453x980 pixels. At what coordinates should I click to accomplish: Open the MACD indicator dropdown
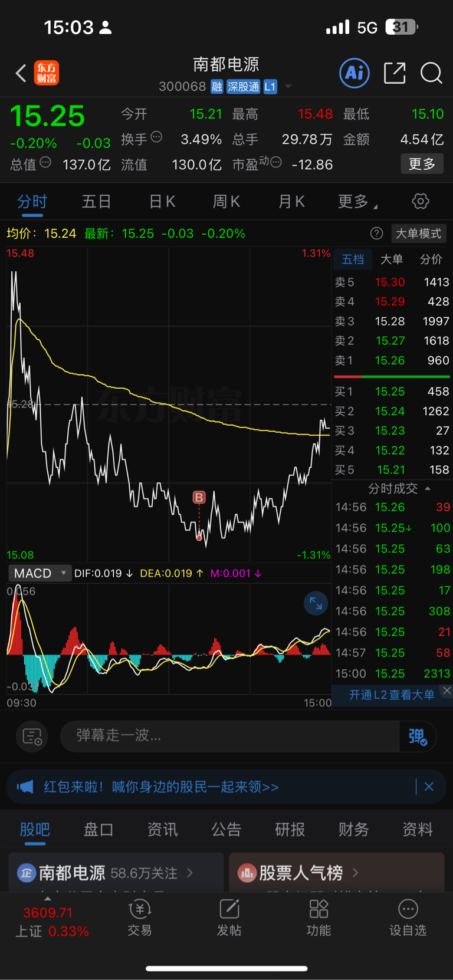40,573
